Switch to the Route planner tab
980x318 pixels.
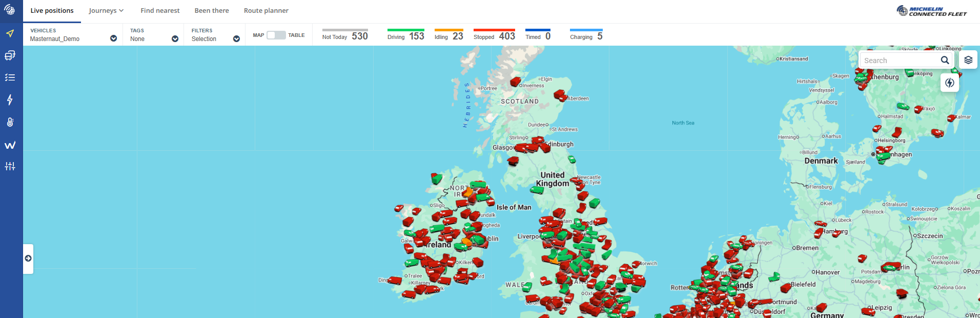[x=266, y=11]
